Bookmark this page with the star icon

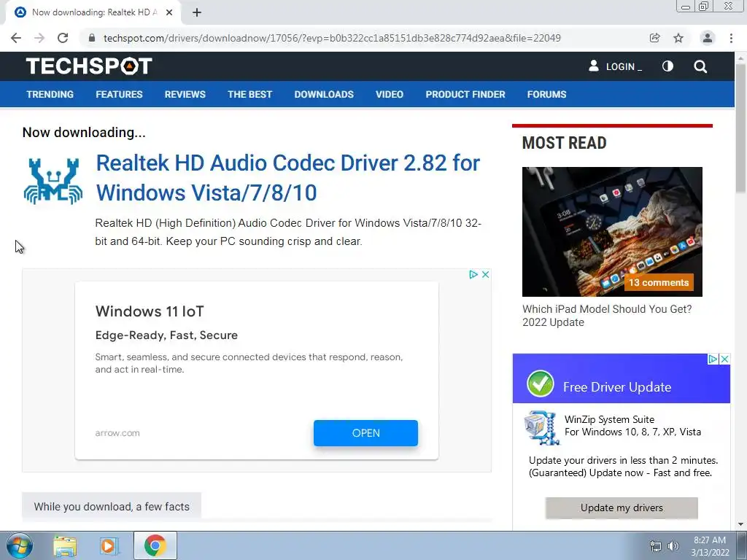(x=678, y=38)
